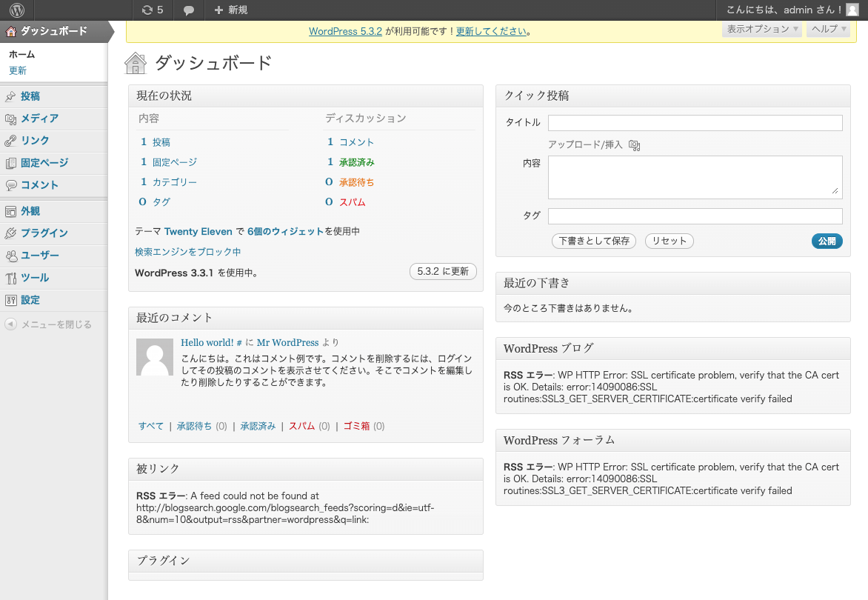The height and width of the screenshot is (600, 868).
Task: Open the 投稿 menu in sidebar
Action: click(x=30, y=96)
